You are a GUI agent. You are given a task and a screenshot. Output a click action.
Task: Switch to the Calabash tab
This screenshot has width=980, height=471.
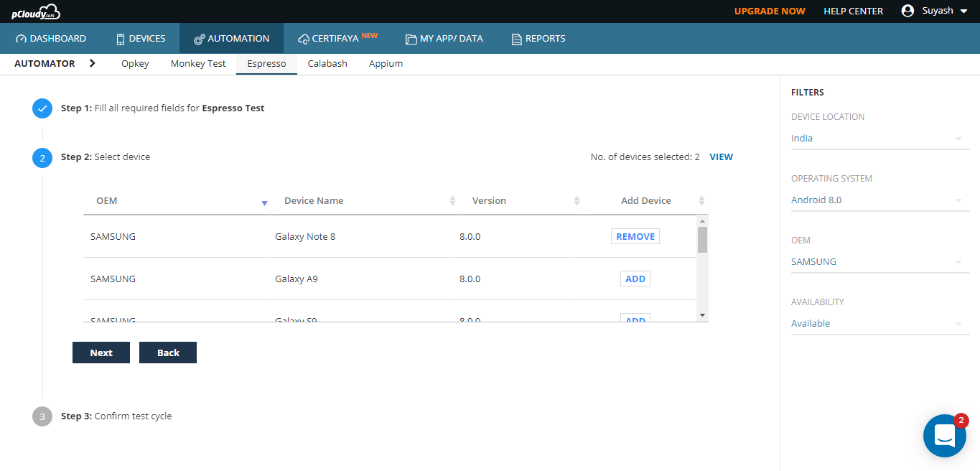tap(327, 64)
